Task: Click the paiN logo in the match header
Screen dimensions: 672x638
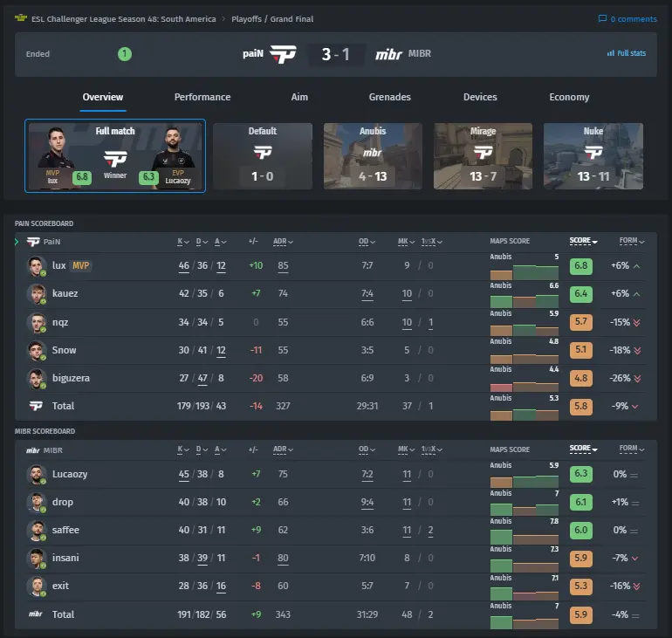Action: tap(283, 54)
